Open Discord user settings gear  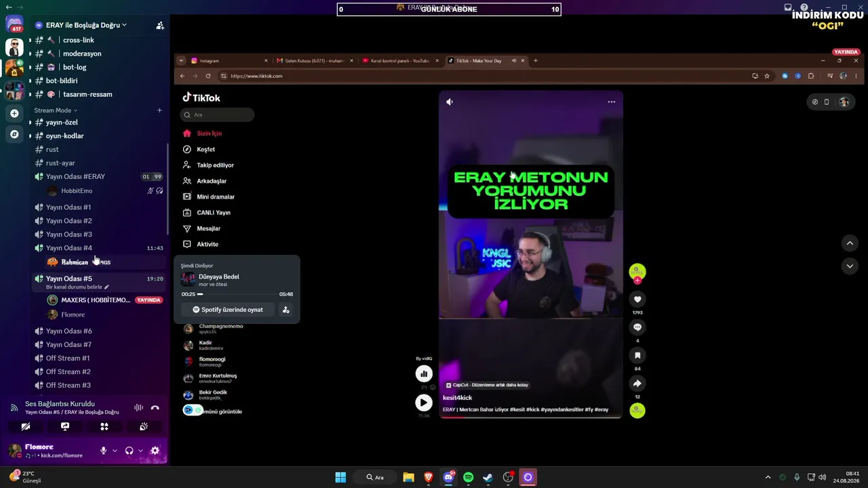tap(155, 451)
